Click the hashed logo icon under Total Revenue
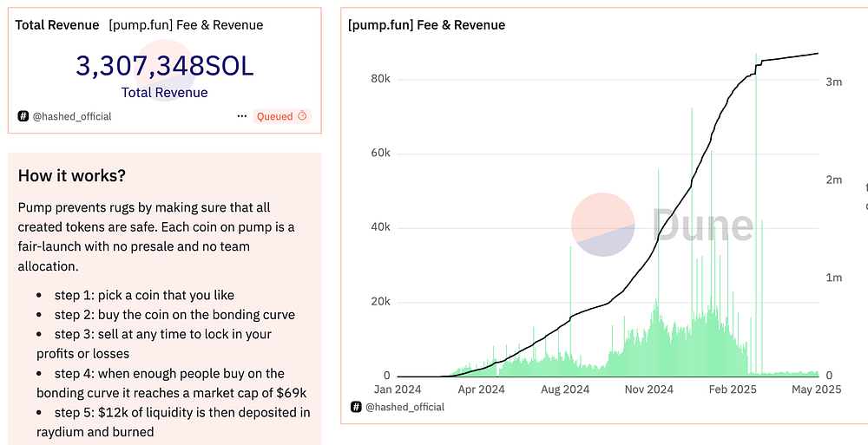 23,116
